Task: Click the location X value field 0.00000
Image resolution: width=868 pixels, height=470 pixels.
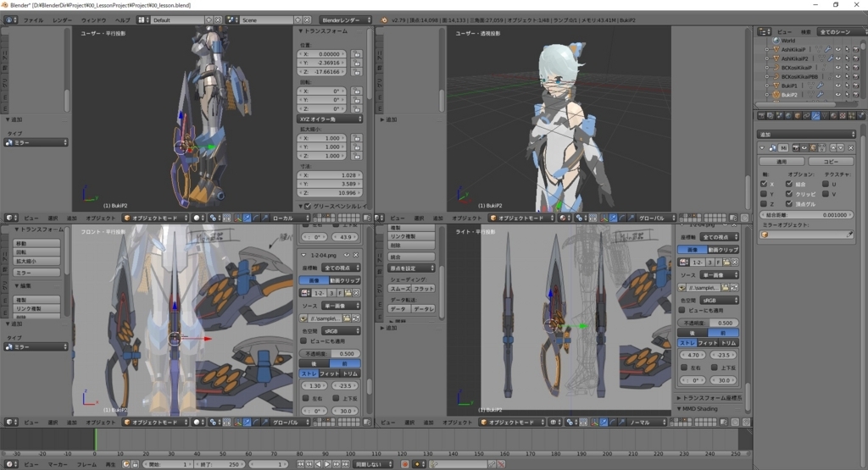Action: pyautogui.click(x=322, y=54)
